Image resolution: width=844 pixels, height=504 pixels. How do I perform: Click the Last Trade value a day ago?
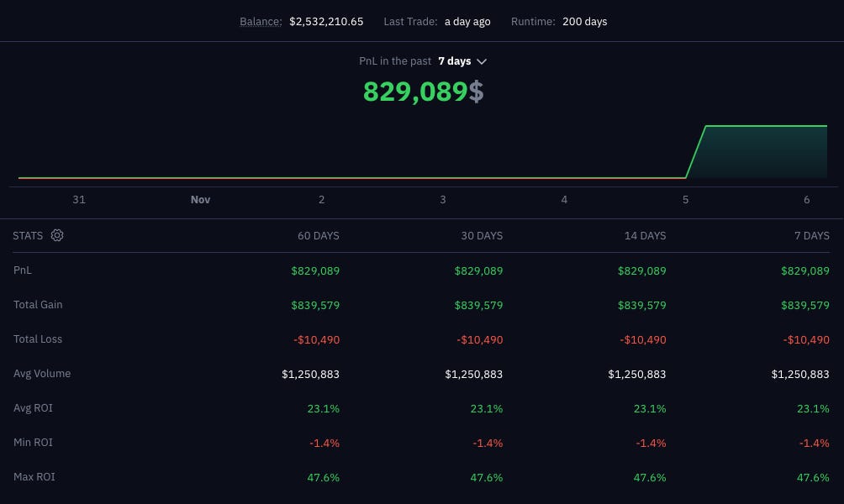pos(467,21)
